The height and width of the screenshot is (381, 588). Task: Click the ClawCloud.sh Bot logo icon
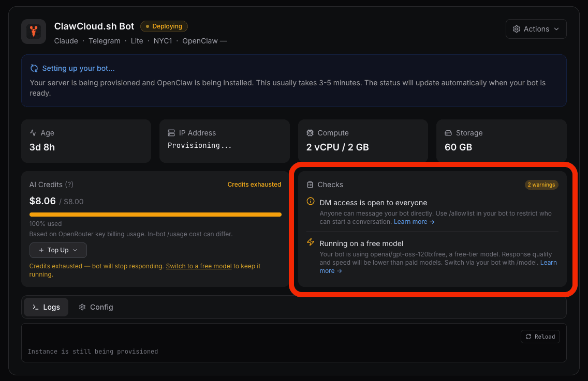pyautogui.click(x=33, y=31)
